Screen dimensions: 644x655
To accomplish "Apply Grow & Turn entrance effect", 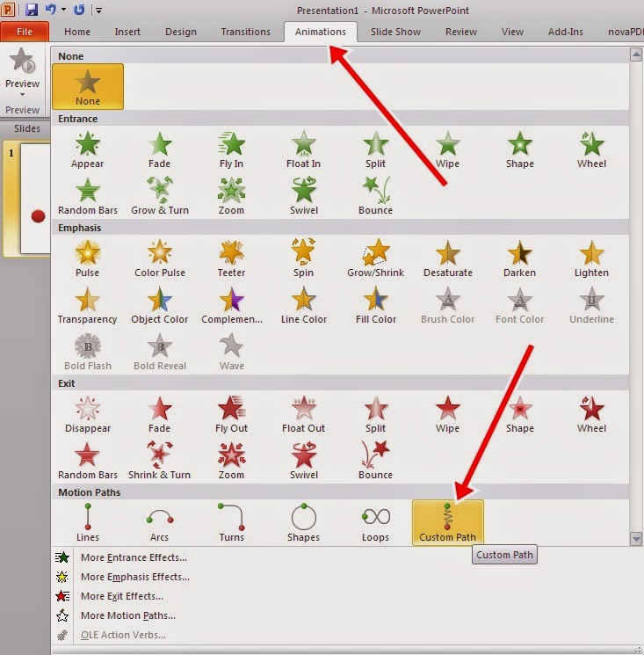I will click(159, 196).
